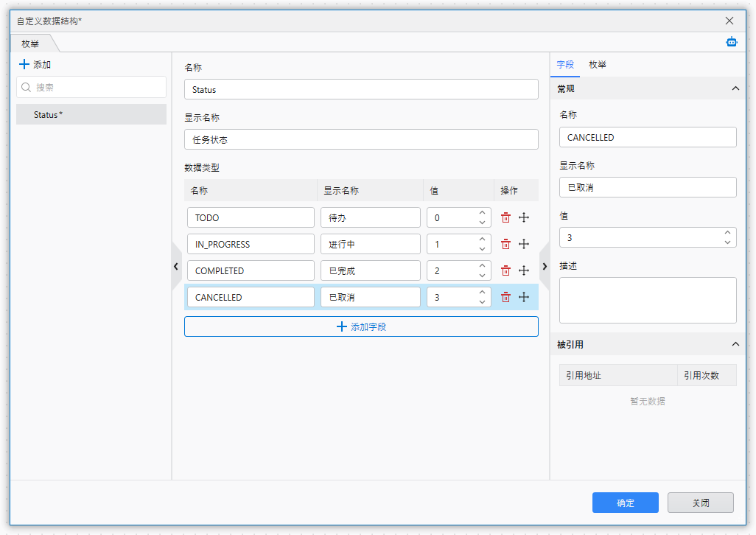This screenshot has height=535, width=756.
Task: Increase the value of TODO using its stepper
Action: (483, 213)
